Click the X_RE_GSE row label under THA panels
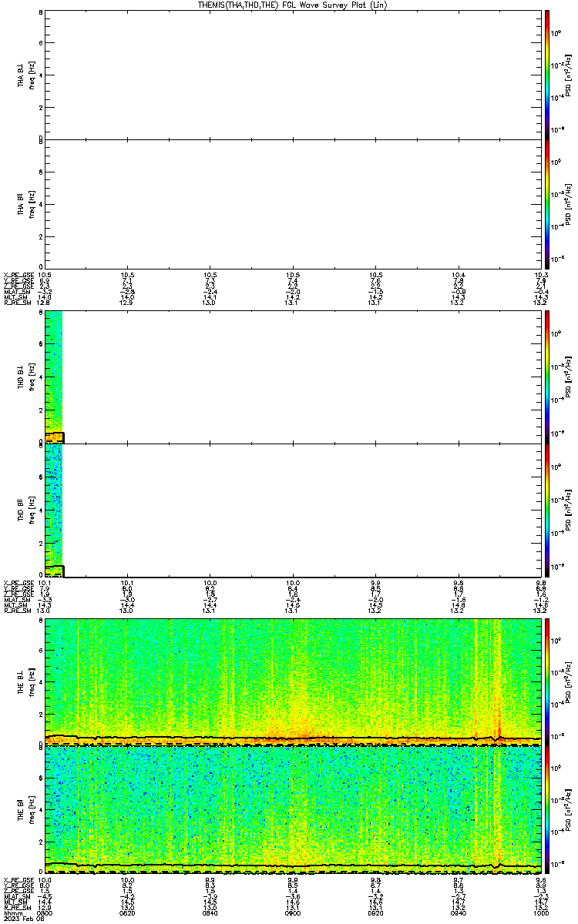The image size is (578, 924). click(17, 274)
